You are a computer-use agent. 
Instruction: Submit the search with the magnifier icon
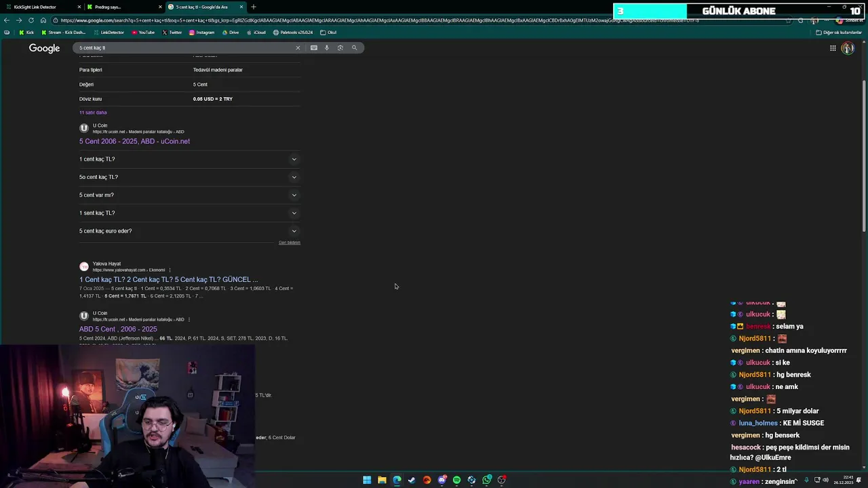pos(354,47)
